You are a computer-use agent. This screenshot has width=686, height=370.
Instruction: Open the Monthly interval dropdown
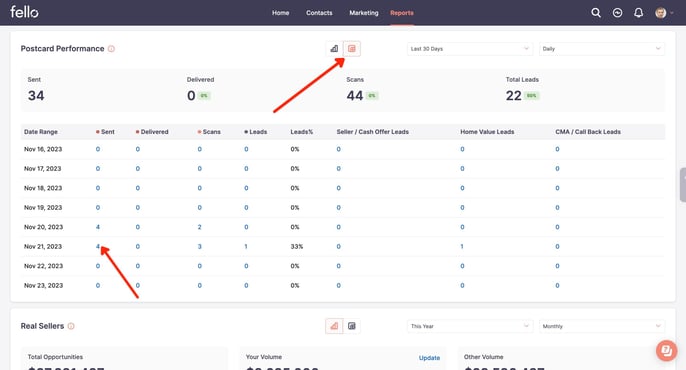(602, 326)
